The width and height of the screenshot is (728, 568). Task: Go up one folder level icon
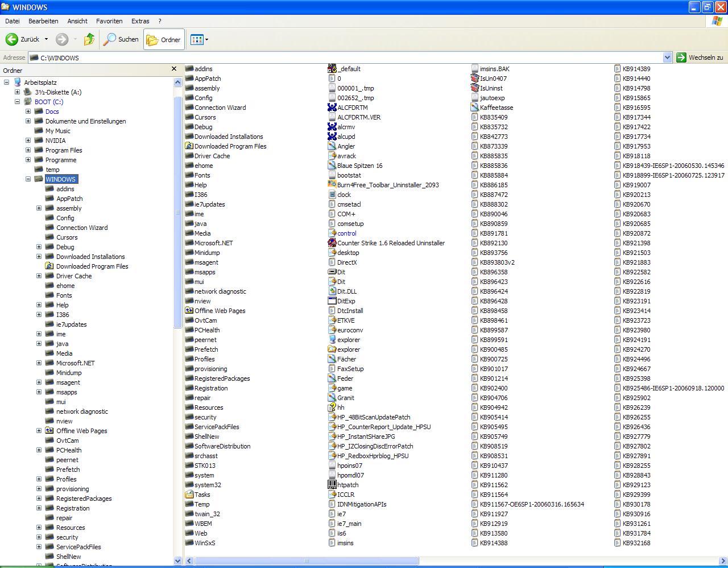click(x=89, y=39)
